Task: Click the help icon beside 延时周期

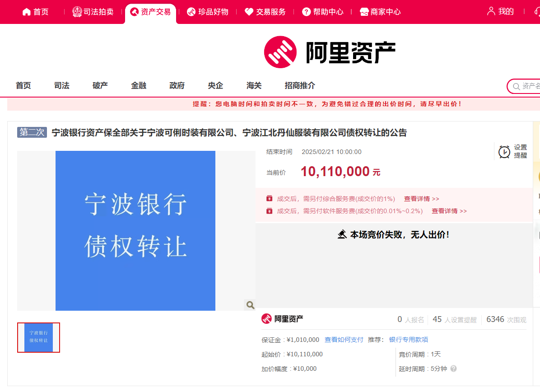Action: pos(454,369)
